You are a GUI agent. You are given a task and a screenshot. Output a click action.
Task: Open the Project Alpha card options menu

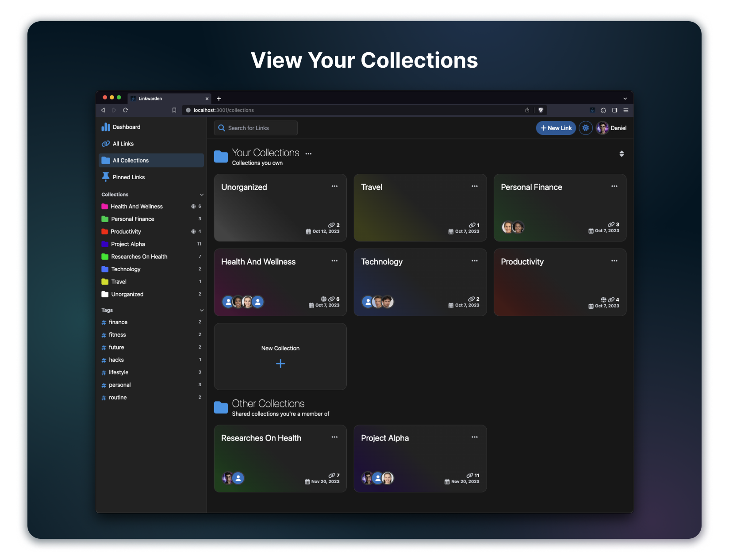[x=474, y=437]
